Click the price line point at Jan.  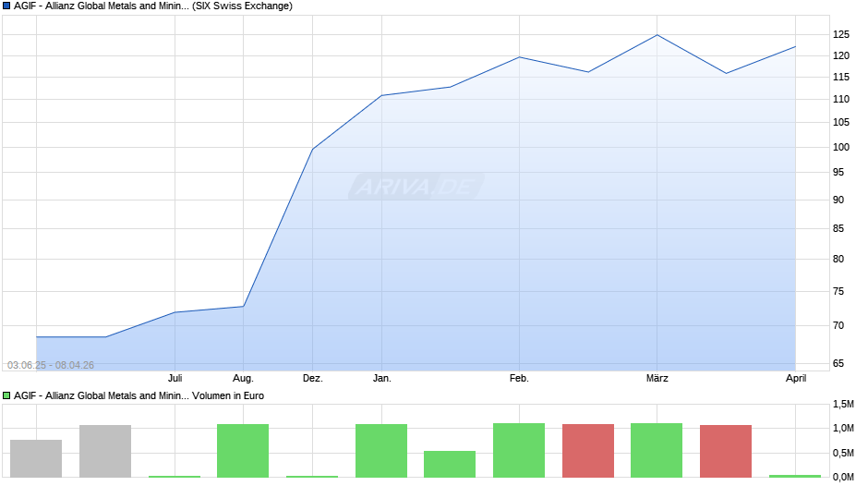[381, 95]
